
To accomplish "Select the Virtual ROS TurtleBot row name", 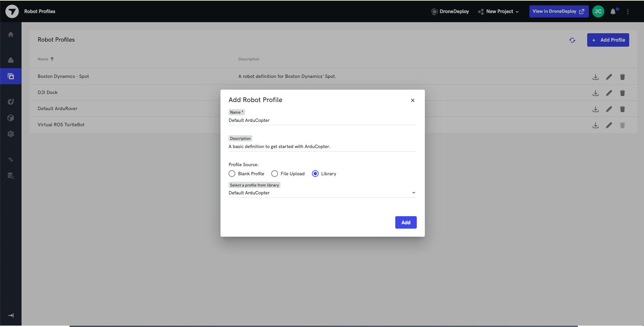I will pyautogui.click(x=61, y=125).
